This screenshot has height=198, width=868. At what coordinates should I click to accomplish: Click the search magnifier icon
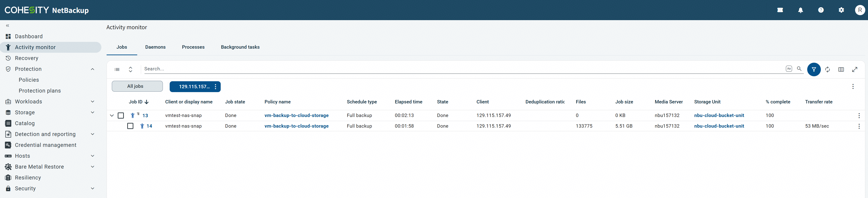pos(799,69)
